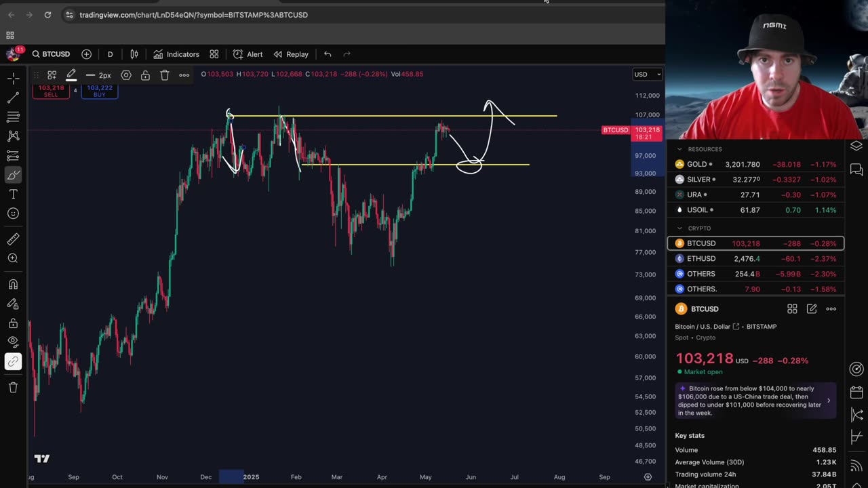Collapse the RESOURCES watchlist section

coord(679,149)
